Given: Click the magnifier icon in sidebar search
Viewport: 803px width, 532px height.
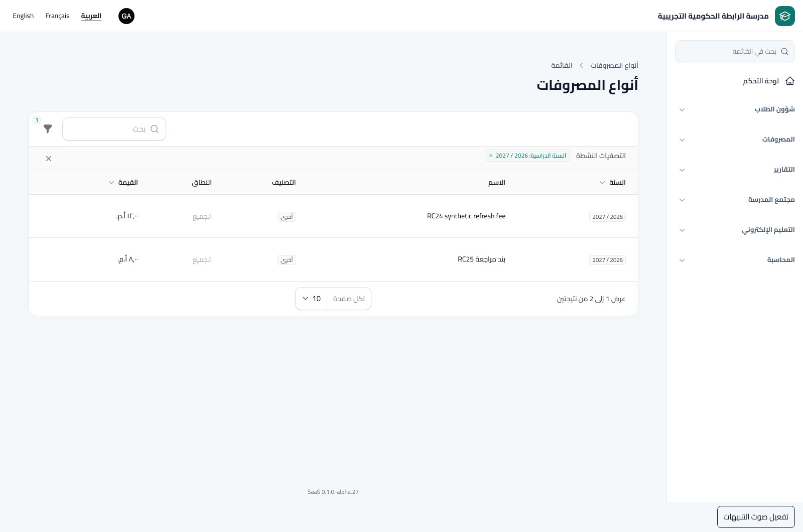Looking at the screenshot, I should [x=785, y=52].
